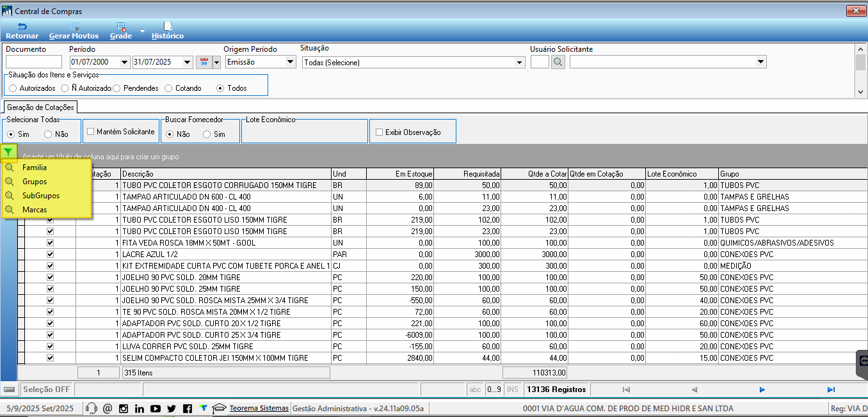Viewport: 868px width, 417px height.
Task: Select the Geração de Cotações tab
Action: [x=41, y=107]
